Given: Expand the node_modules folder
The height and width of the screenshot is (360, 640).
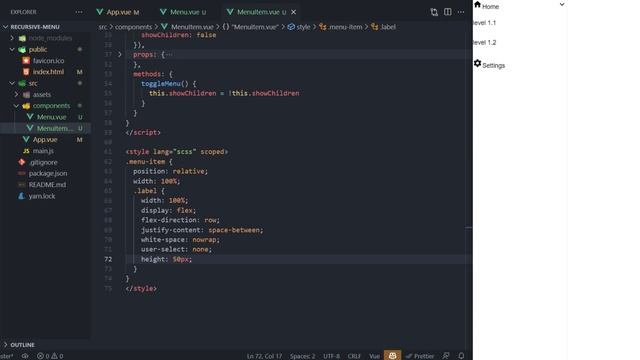Looking at the screenshot, I should tap(12, 38).
